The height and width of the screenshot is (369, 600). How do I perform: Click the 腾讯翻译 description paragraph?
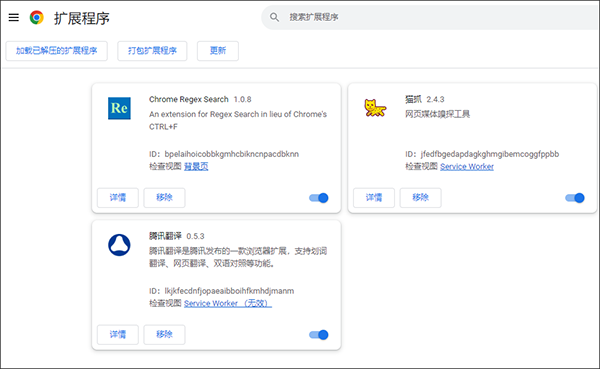pos(238,257)
